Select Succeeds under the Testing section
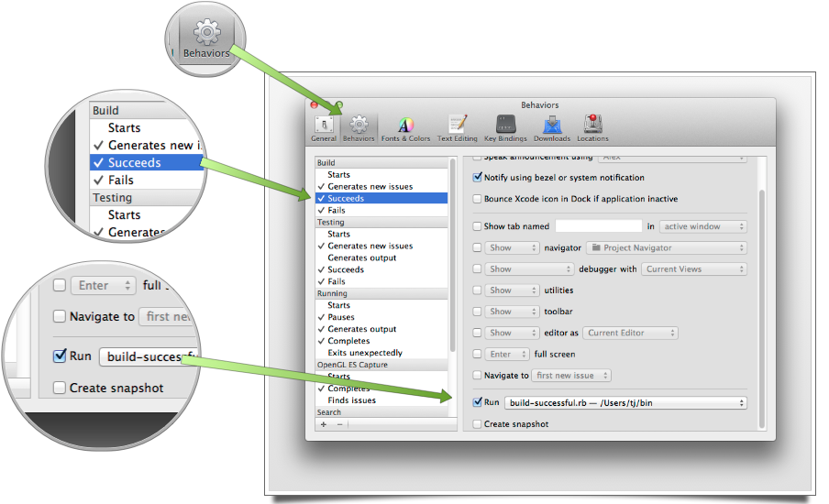 click(x=381, y=270)
